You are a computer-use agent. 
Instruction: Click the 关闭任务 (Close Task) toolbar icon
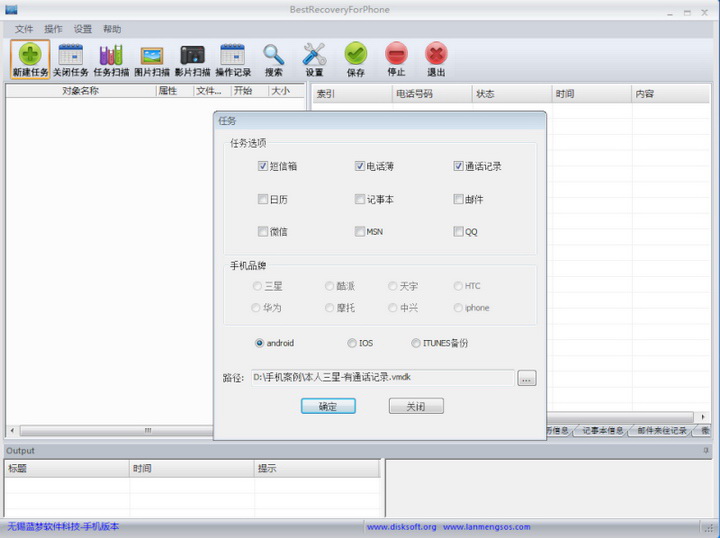click(x=70, y=59)
